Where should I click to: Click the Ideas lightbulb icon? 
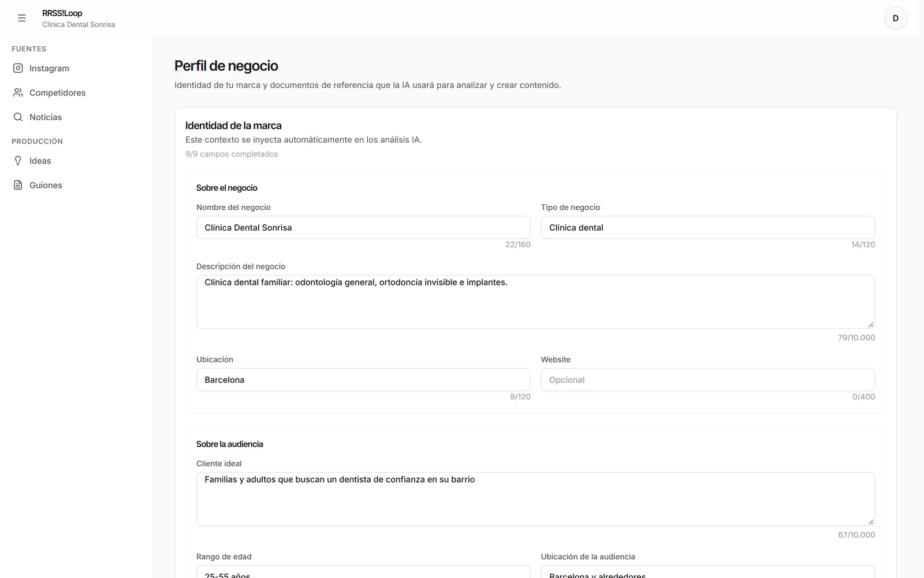point(18,161)
